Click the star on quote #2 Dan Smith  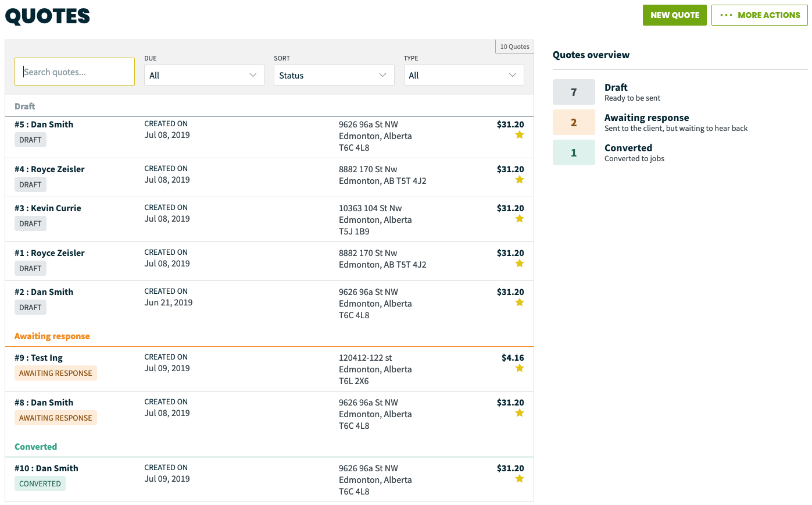[519, 303]
